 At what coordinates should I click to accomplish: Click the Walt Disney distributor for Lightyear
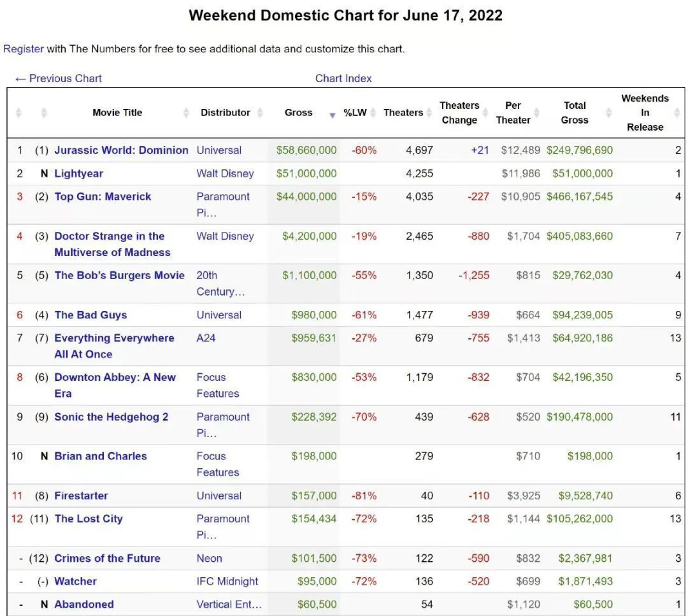pyautogui.click(x=225, y=173)
